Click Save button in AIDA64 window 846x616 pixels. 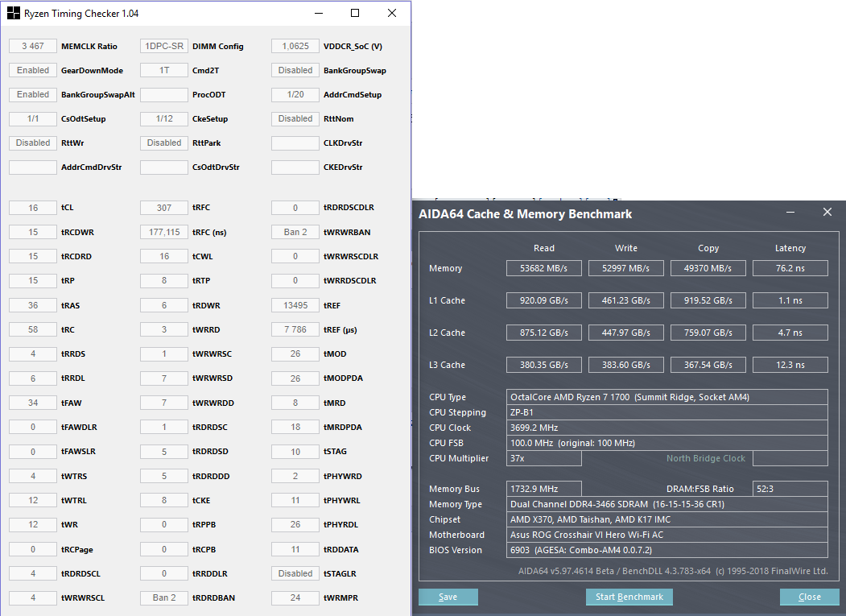tap(448, 597)
